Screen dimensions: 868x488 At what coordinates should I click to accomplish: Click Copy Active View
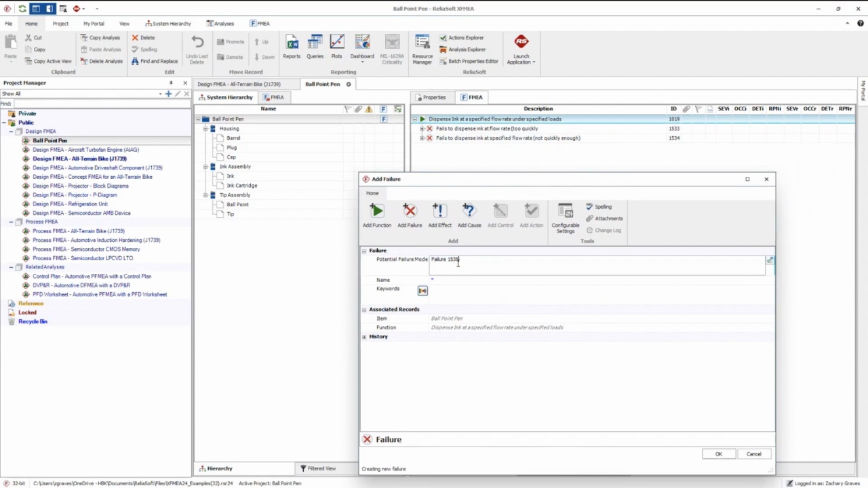(x=47, y=61)
